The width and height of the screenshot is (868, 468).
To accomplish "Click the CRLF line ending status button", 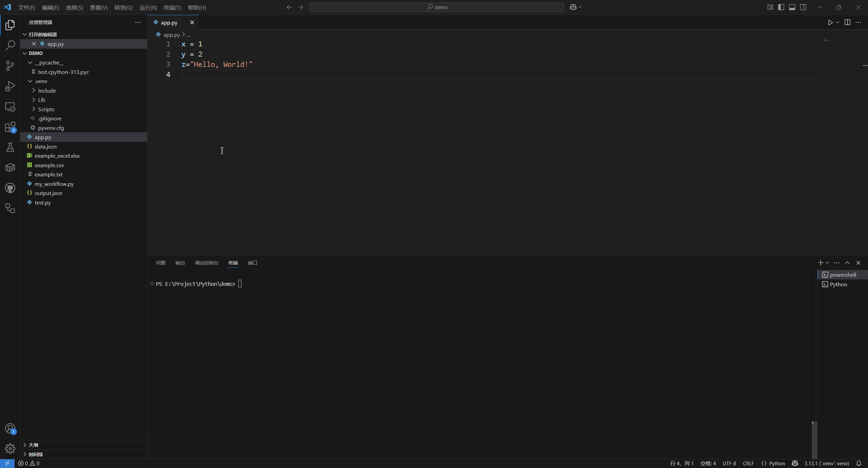I will click(x=748, y=463).
